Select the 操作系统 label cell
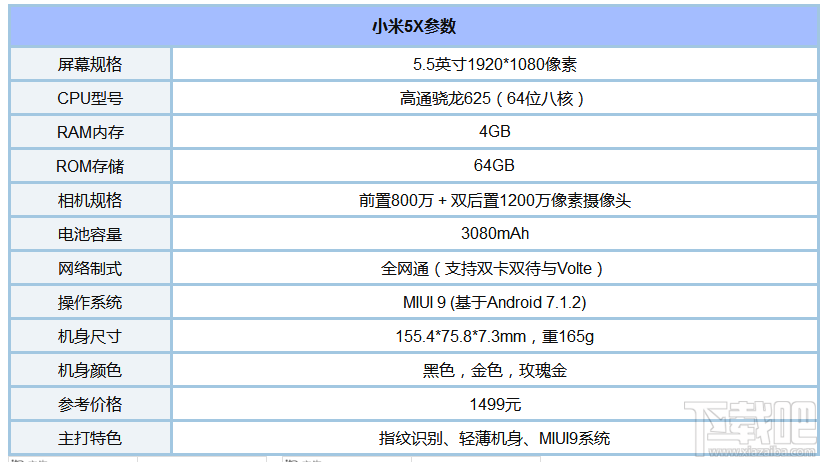Viewport: 824px width, 462px height. tap(90, 302)
